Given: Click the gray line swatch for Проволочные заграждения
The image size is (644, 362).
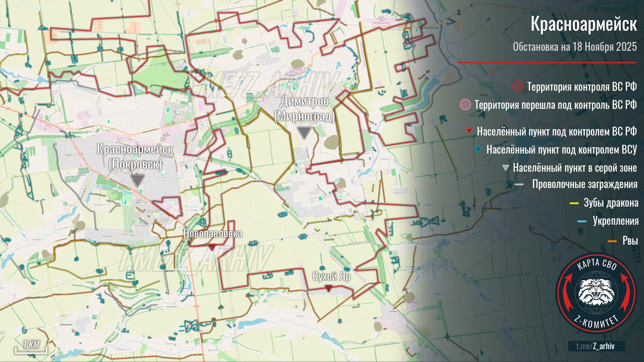Looking at the screenshot, I should [x=519, y=185].
